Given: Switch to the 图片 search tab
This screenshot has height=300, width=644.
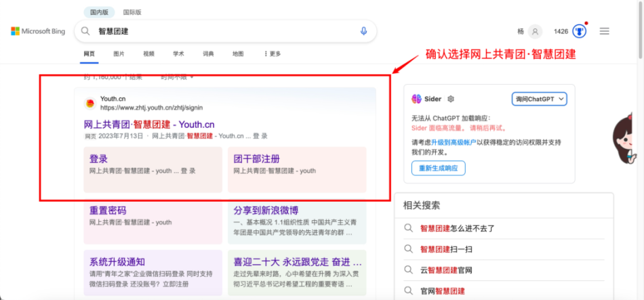Looking at the screenshot, I should click(119, 53).
